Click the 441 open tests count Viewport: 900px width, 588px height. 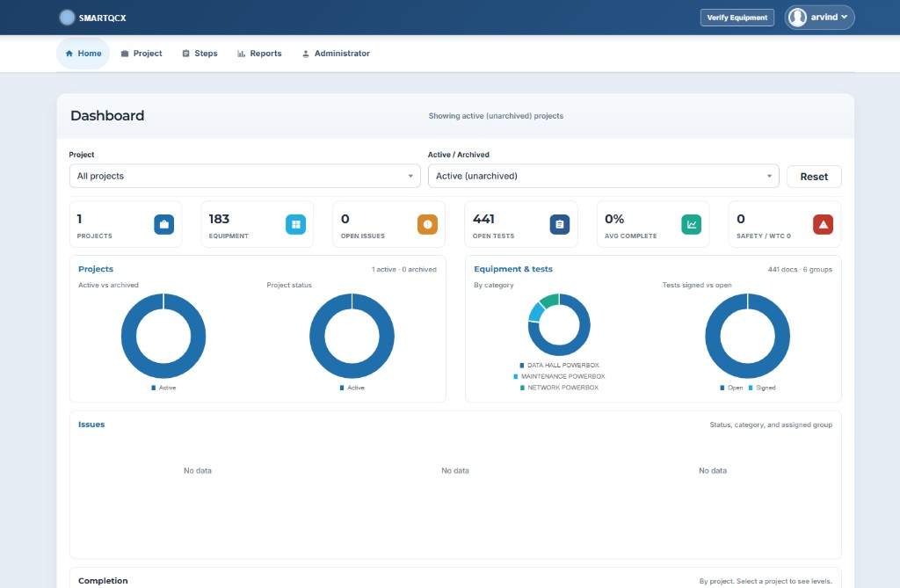click(483, 219)
